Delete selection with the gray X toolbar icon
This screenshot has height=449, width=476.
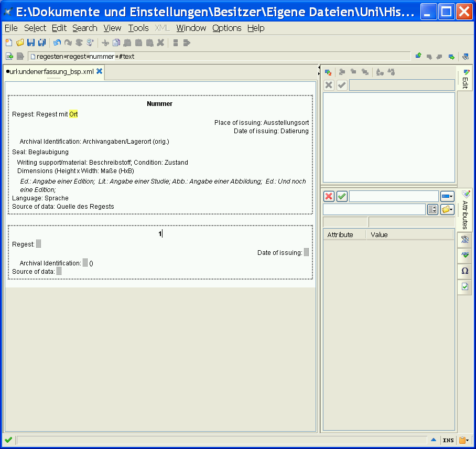[160, 43]
